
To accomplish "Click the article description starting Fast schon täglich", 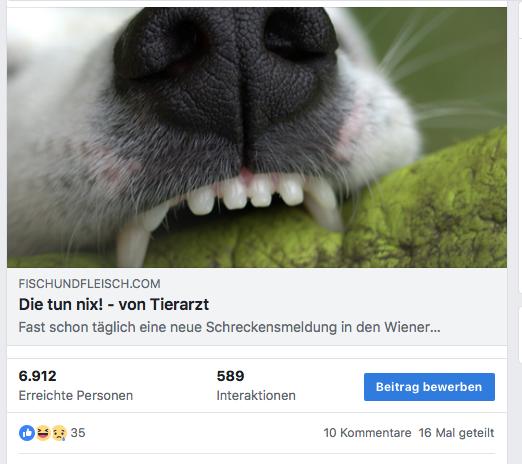I will pos(229,327).
